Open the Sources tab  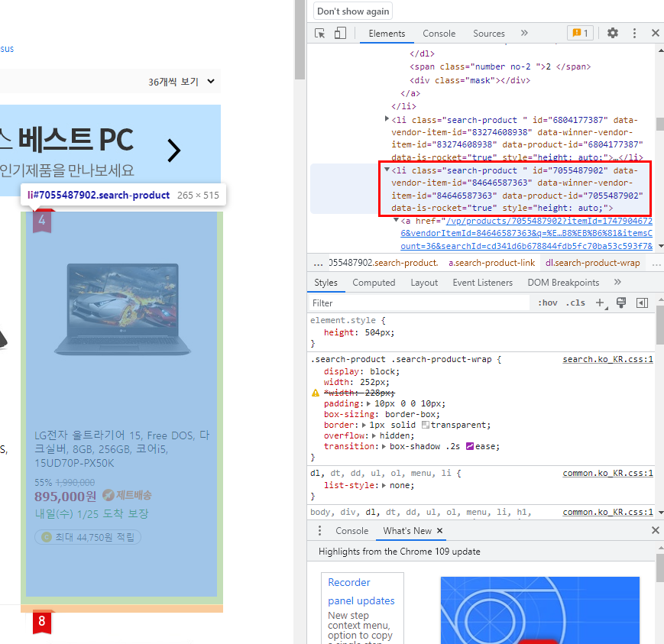click(489, 34)
